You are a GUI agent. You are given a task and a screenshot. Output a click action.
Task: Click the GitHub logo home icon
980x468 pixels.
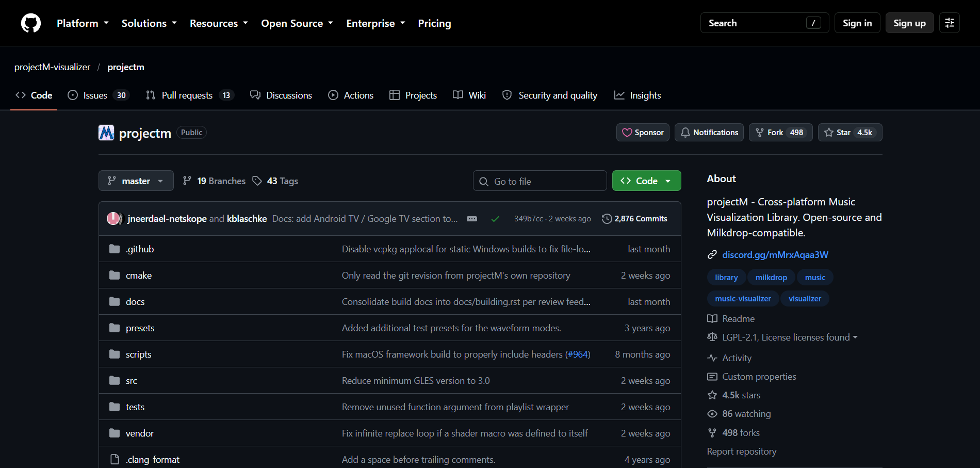(x=31, y=23)
